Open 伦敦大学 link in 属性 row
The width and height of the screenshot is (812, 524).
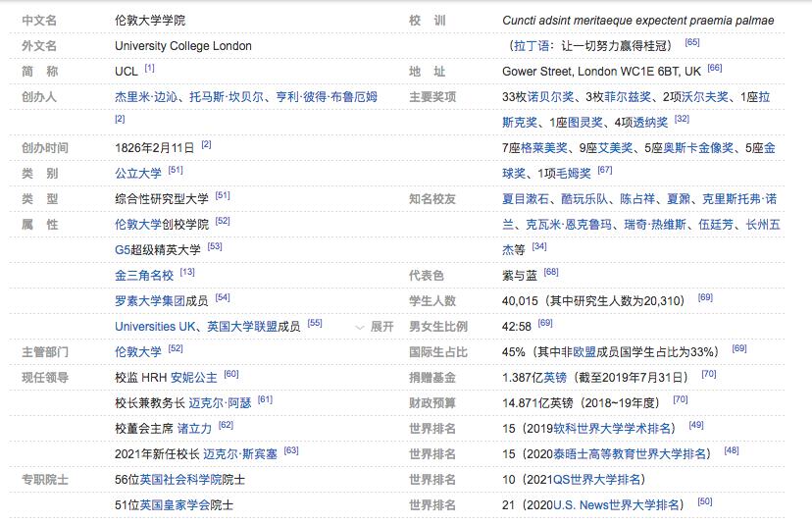tap(138, 225)
